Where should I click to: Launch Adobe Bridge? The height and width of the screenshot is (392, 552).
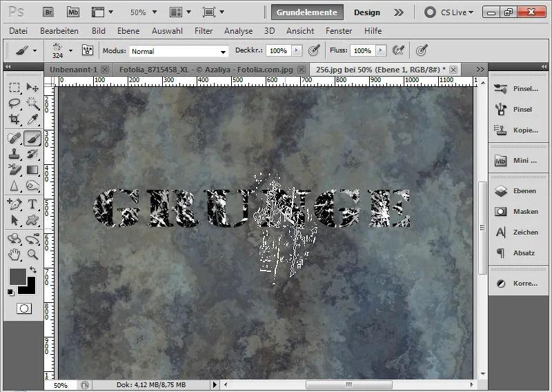[48, 12]
